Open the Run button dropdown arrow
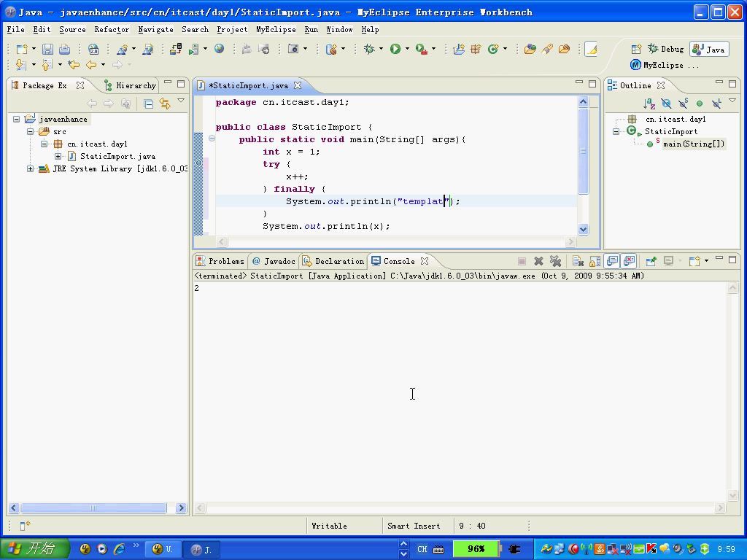Screen dimensions: 747x560 407,49
